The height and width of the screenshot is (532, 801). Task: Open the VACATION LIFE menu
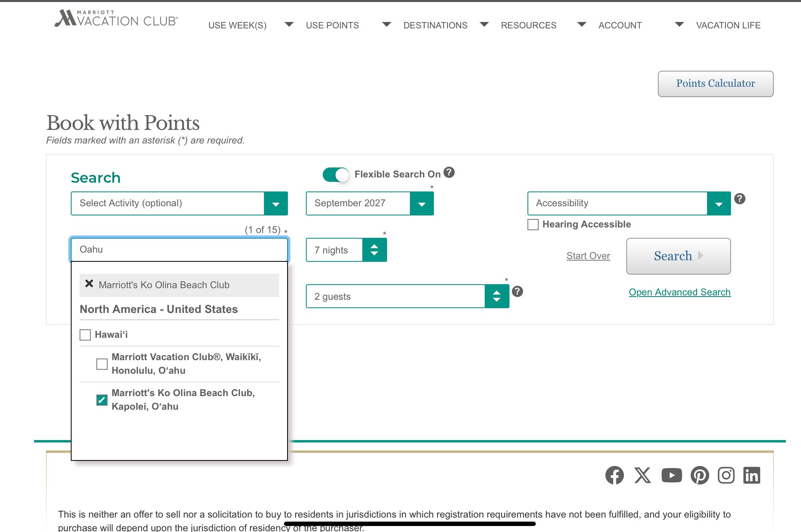(x=728, y=25)
